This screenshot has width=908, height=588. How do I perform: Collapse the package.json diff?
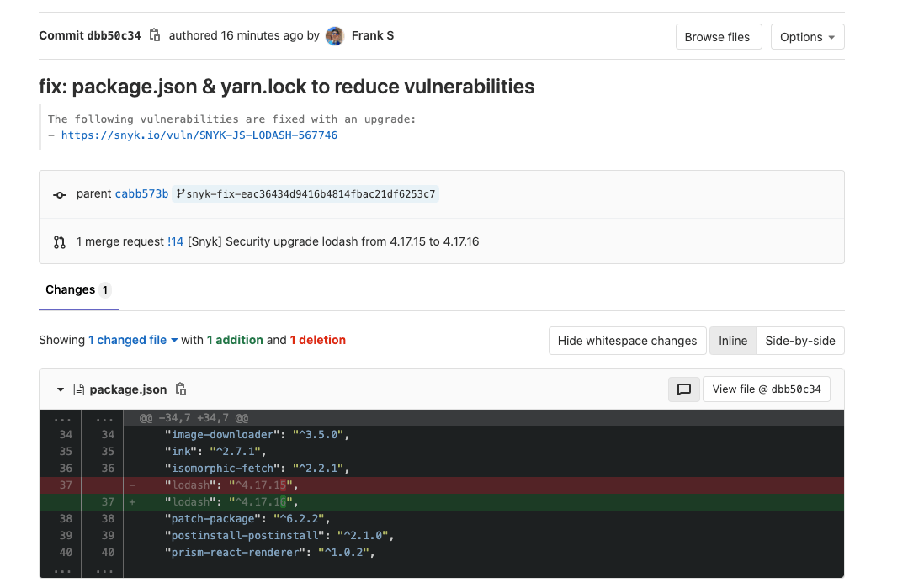pos(61,389)
